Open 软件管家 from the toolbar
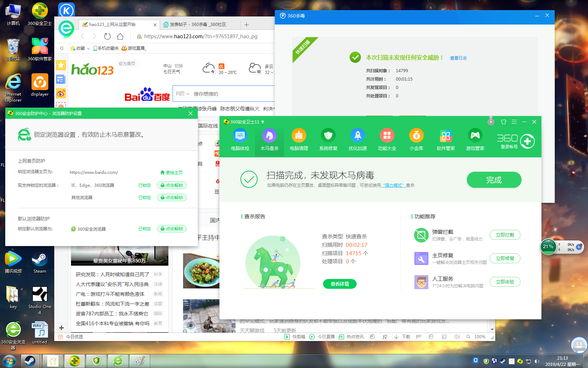The height and width of the screenshot is (368, 588). [446, 139]
